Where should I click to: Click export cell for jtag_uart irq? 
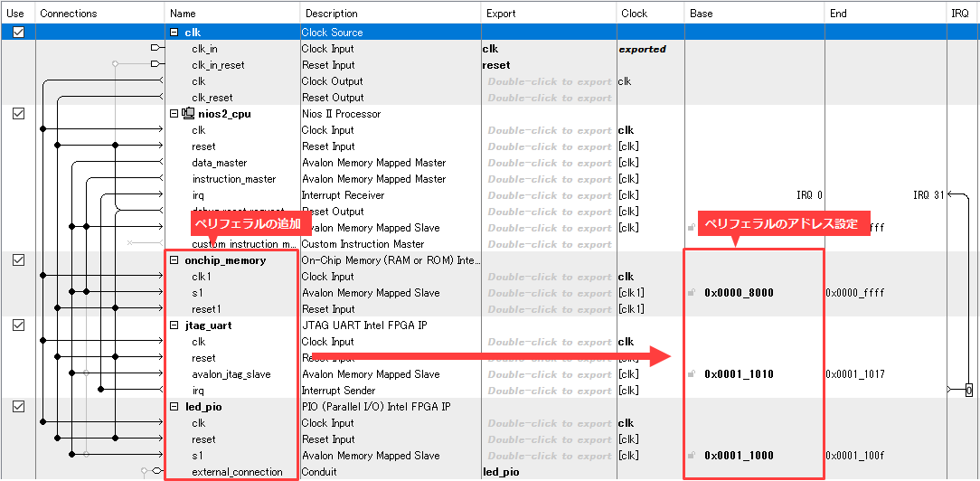tap(549, 391)
